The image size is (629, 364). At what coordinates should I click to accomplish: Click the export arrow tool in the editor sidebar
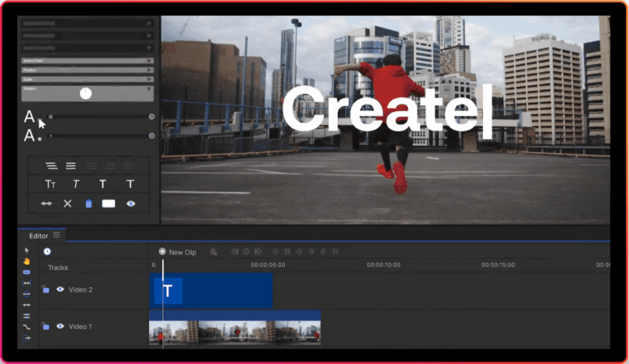26,338
